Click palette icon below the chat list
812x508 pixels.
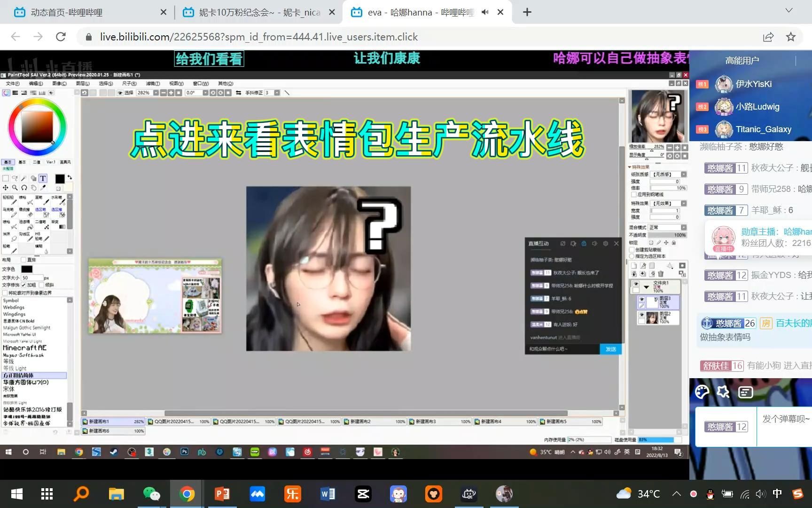tap(702, 392)
